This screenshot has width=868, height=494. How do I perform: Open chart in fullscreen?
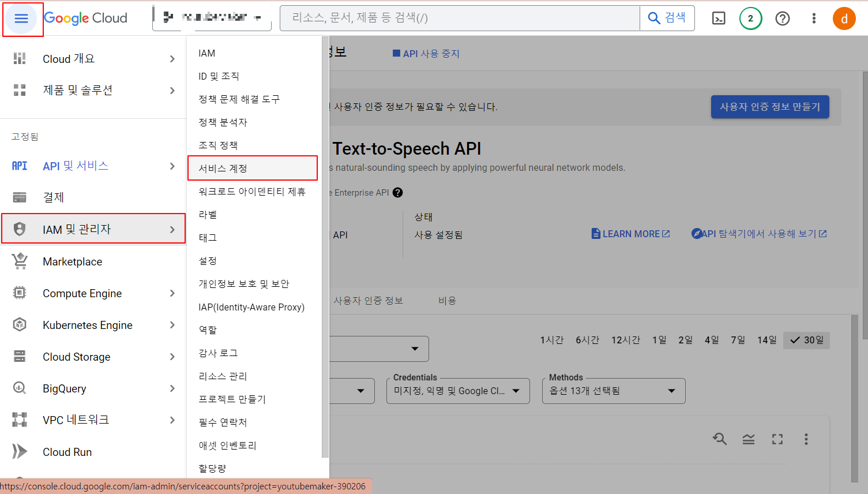pyautogui.click(x=777, y=439)
